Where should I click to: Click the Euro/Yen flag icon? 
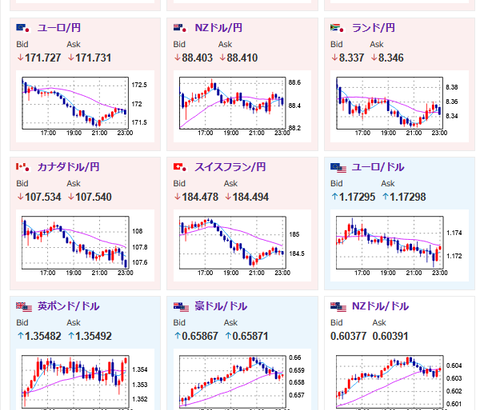pos(23,28)
